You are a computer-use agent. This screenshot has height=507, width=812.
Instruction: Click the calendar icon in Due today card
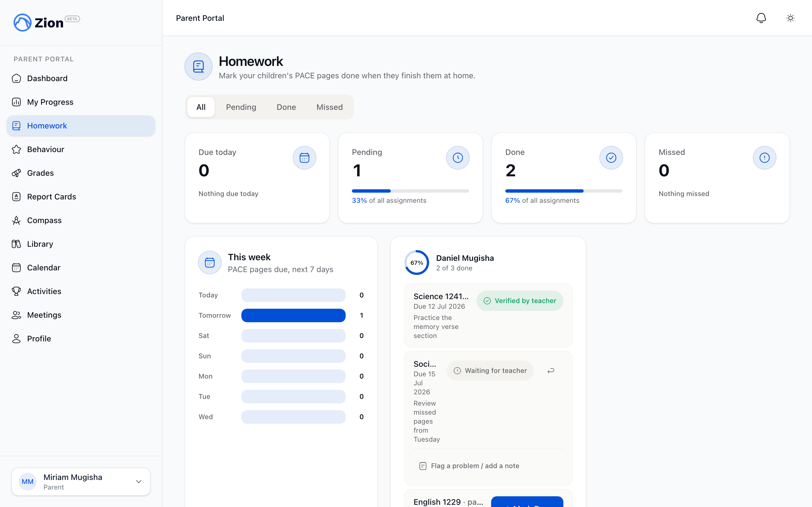tap(304, 158)
